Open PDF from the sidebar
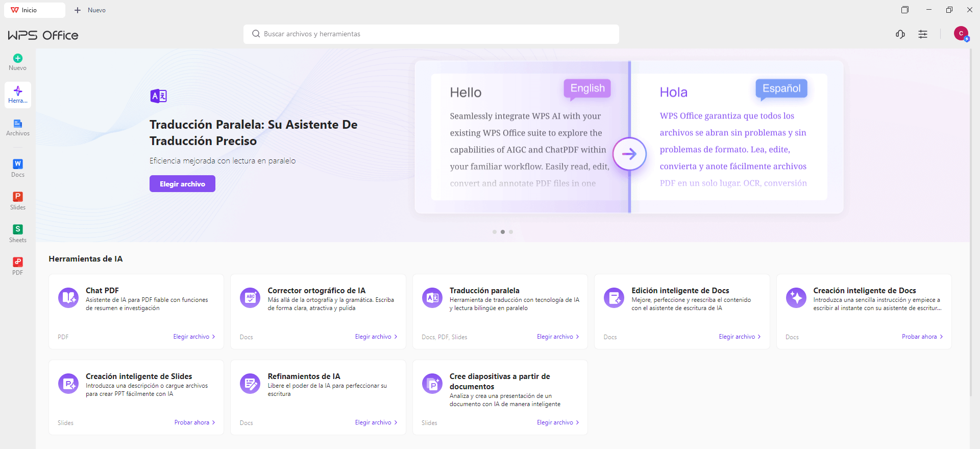 coord(18,267)
